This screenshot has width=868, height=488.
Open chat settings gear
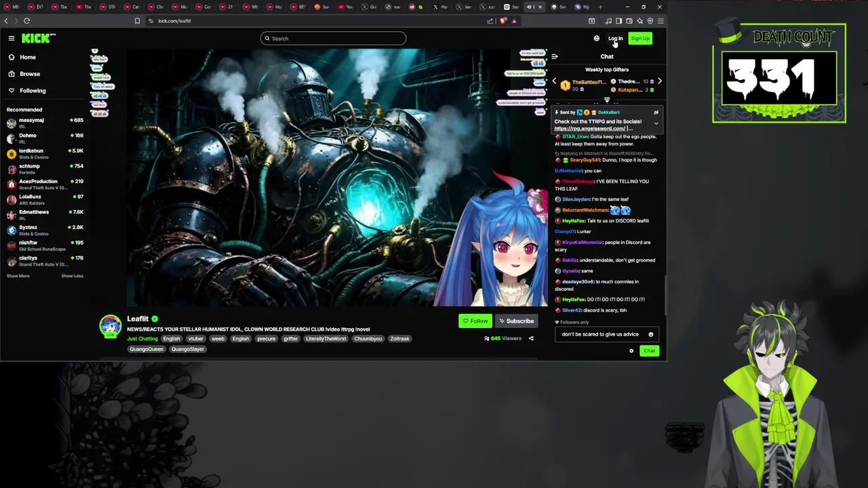631,351
